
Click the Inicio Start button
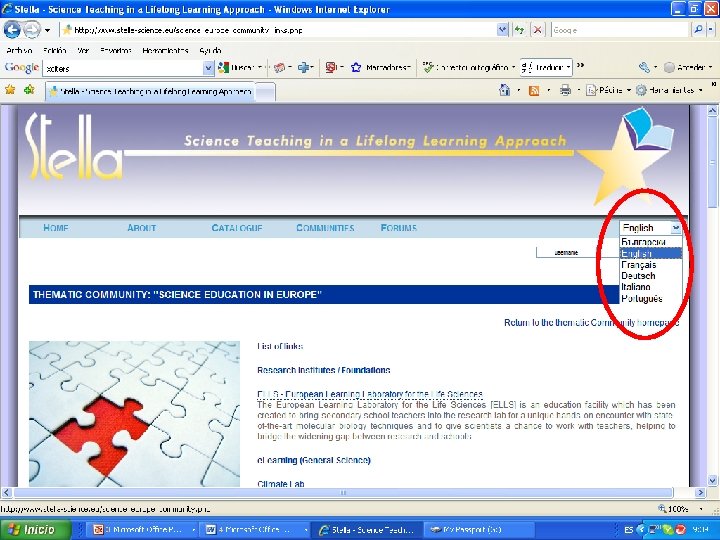pyautogui.click(x=35, y=529)
